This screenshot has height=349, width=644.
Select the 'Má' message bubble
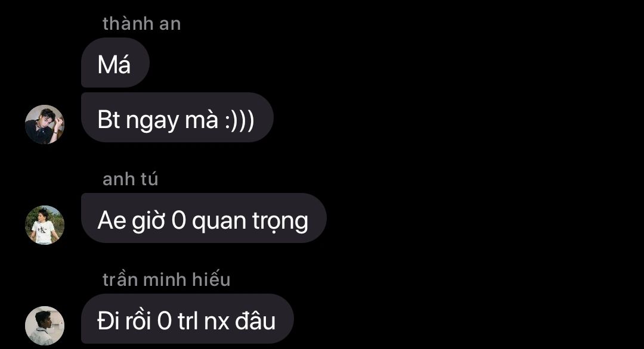116,63
